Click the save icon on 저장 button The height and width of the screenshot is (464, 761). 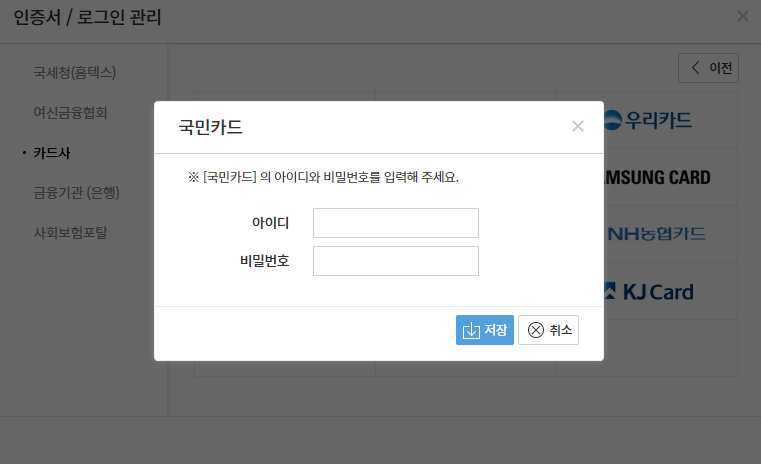tap(471, 330)
